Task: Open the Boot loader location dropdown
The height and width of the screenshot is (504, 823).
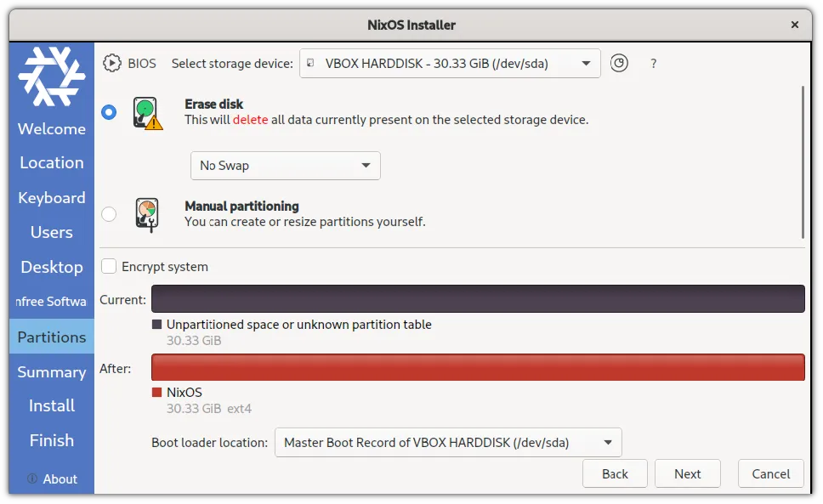Action: pyautogui.click(x=448, y=442)
